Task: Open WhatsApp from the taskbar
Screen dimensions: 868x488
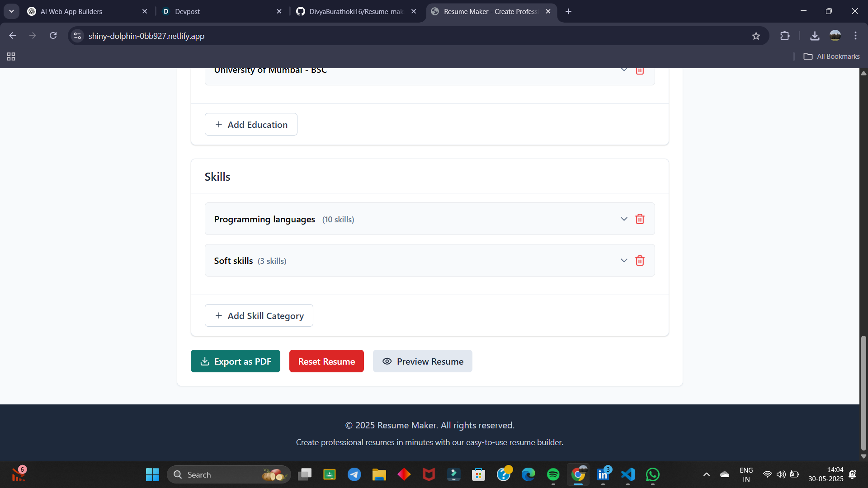Action: tap(652, 474)
